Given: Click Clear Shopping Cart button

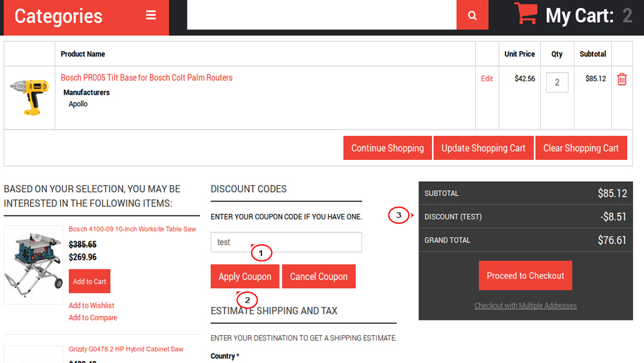Looking at the screenshot, I should [x=581, y=148].
